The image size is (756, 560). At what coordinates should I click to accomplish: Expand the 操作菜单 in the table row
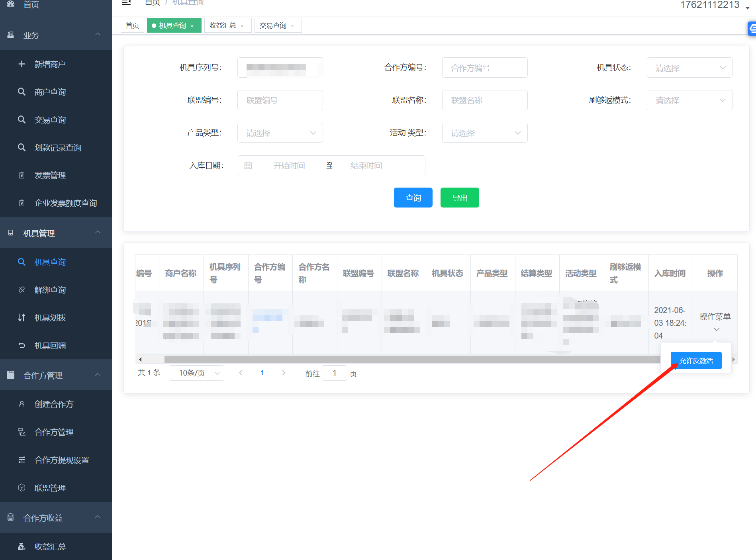click(x=715, y=322)
